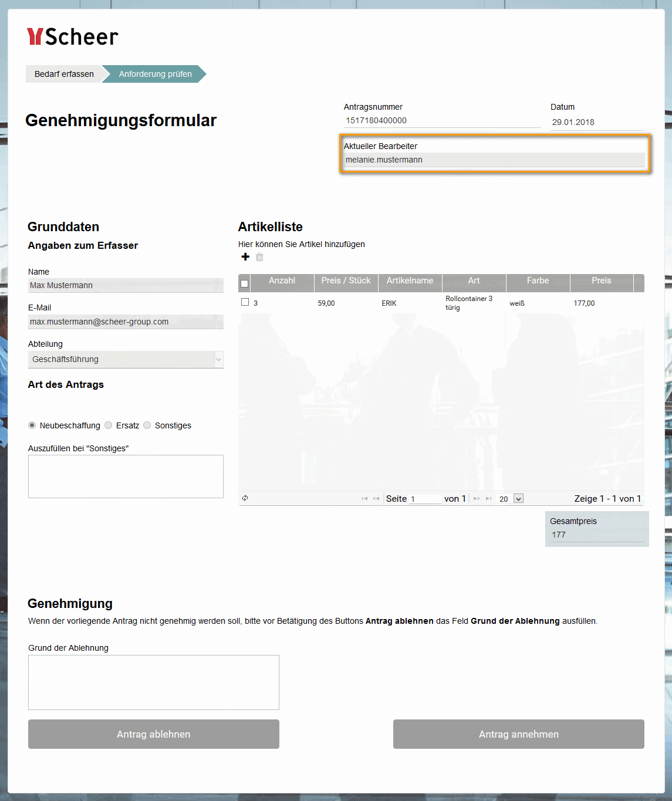Open the page size dropdown showing 20
Viewport: 672px width, 801px height.
(510, 498)
